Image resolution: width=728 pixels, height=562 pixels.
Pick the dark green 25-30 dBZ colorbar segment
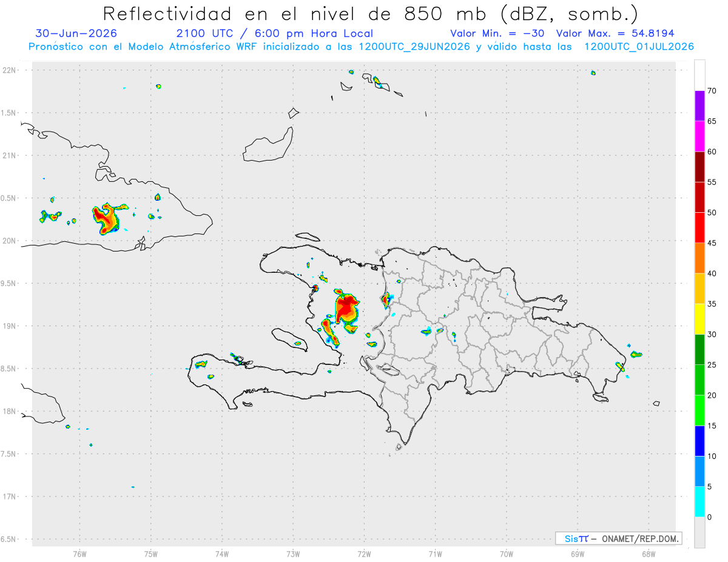pos(699,350)
